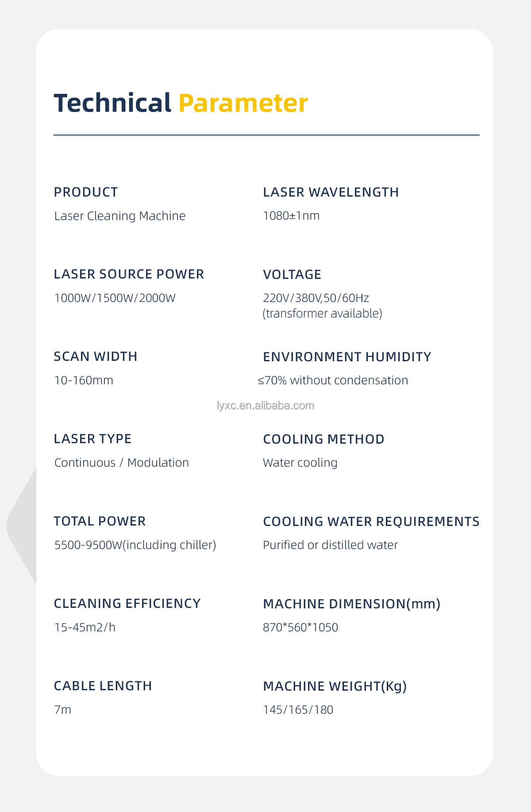Screen dimensions: 531x812
Task: Click the lyxc.en.alibaba.com watermark link
Action: 265,406
